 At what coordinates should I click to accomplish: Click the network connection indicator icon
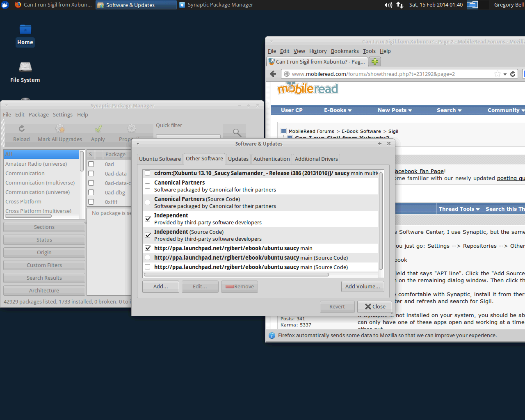click(400, 5)
